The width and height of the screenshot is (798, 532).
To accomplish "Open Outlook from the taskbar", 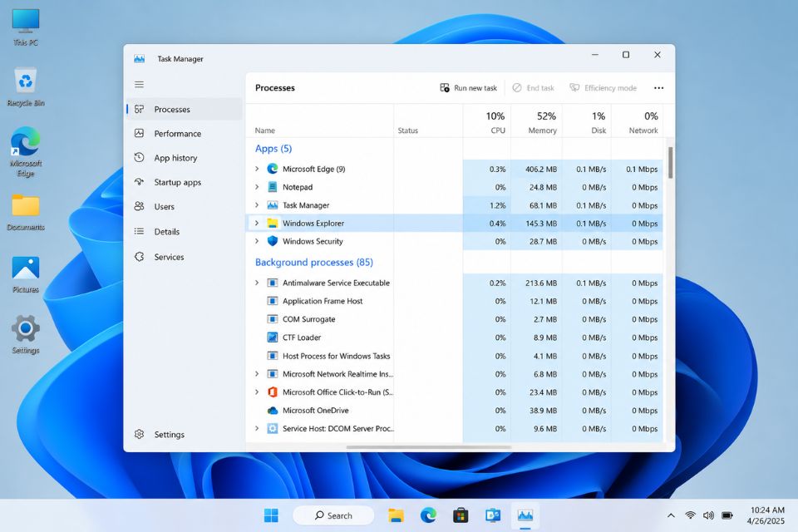I will [493, 515].
